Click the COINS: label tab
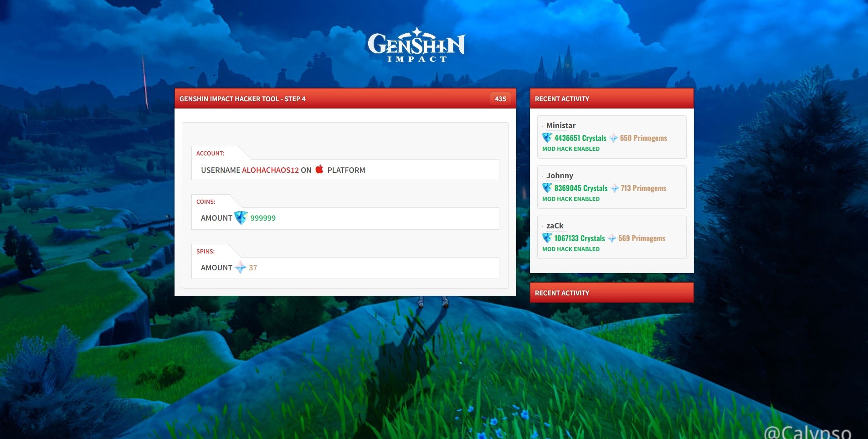The width and height of the screenshot is (868, 439). [206, 201]
